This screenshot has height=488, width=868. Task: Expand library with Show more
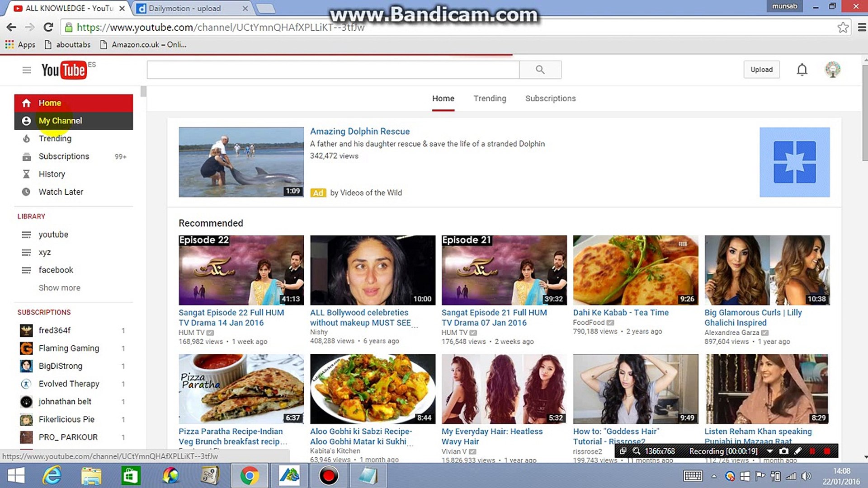point(59,288)
